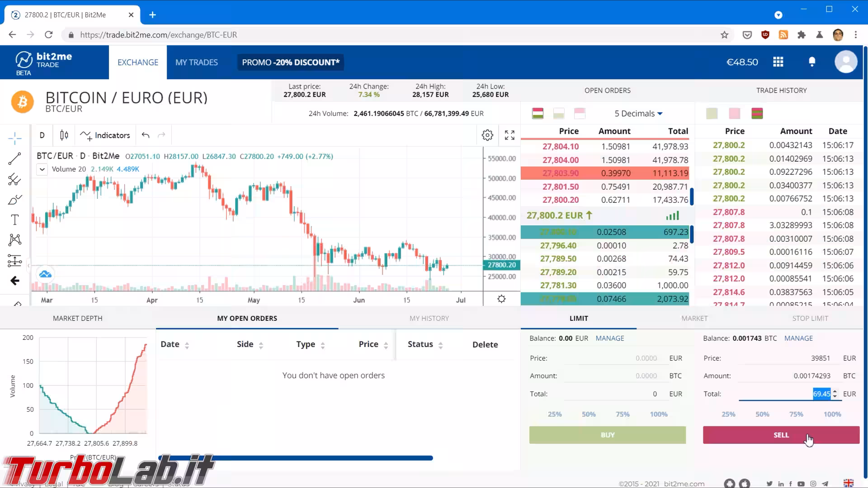The image size is (868, 488).
Task: Select the trend line drawing tool
Action: pos(14,159)
